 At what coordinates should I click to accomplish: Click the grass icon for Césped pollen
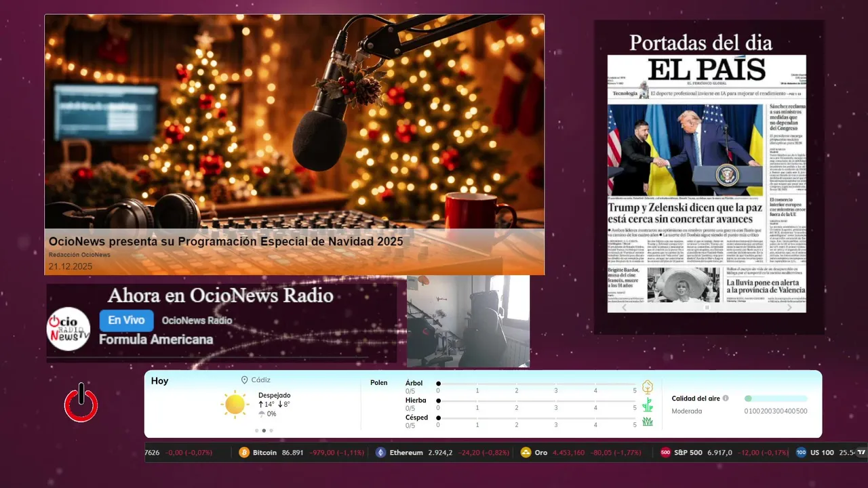(648, 422)
